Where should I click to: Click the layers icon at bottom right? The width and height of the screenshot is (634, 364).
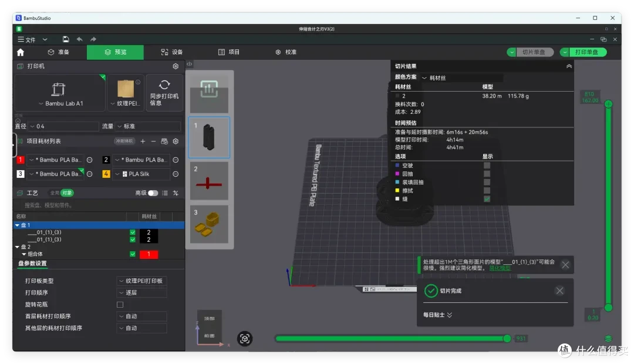coord(608,339)
